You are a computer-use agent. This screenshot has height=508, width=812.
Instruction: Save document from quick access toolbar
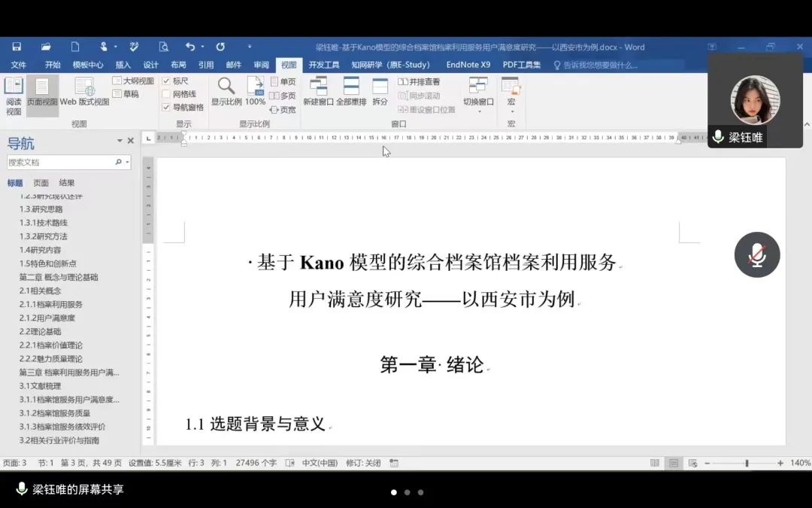coord(17,47)
